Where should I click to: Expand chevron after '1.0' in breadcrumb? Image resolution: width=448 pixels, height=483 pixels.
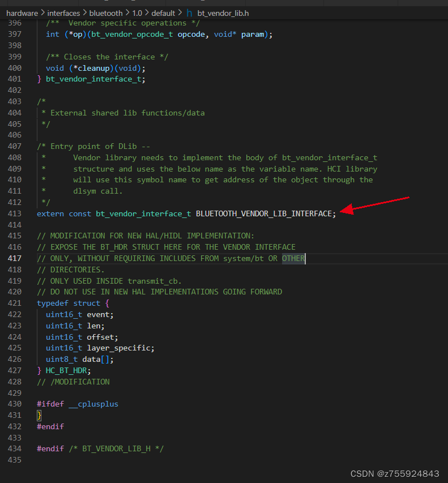147,13
